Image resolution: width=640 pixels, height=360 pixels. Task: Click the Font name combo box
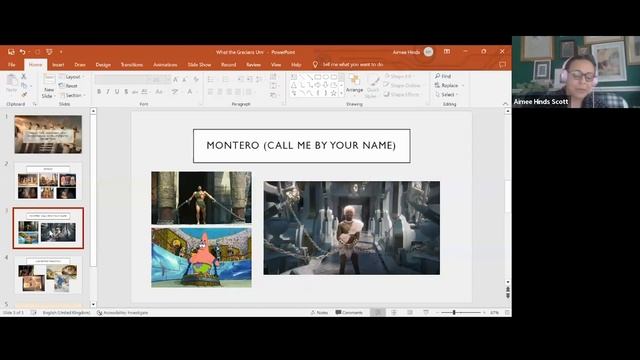point(121,80)
